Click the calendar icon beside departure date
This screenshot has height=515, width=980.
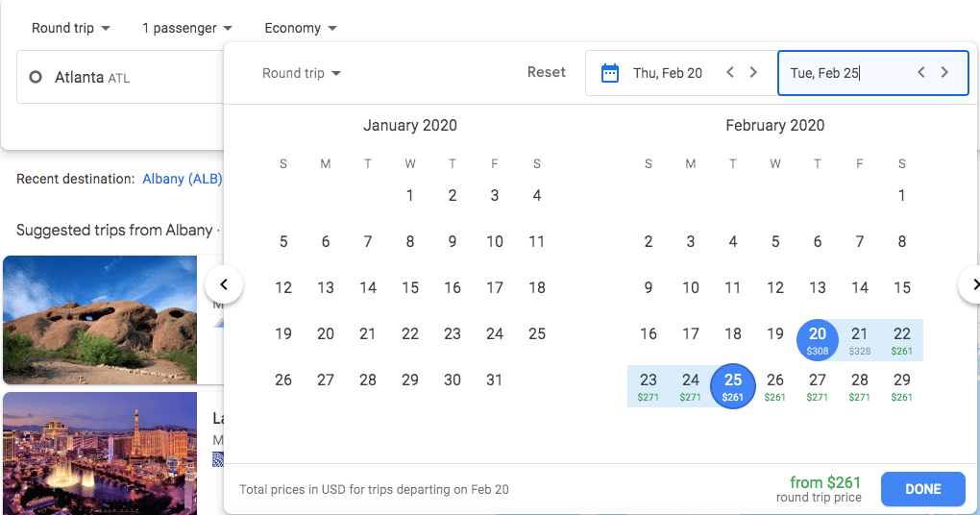click(x=610, y=73)
